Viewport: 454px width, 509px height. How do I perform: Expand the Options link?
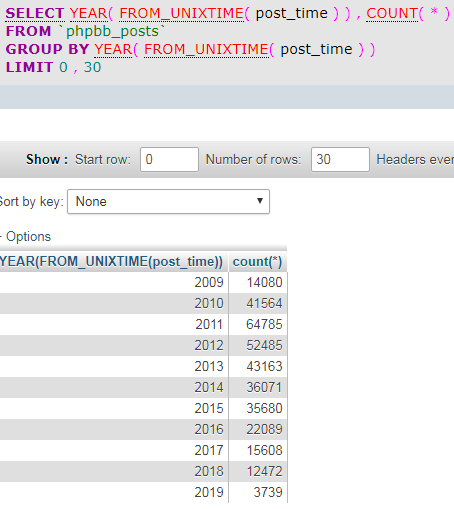click(28, 236)
